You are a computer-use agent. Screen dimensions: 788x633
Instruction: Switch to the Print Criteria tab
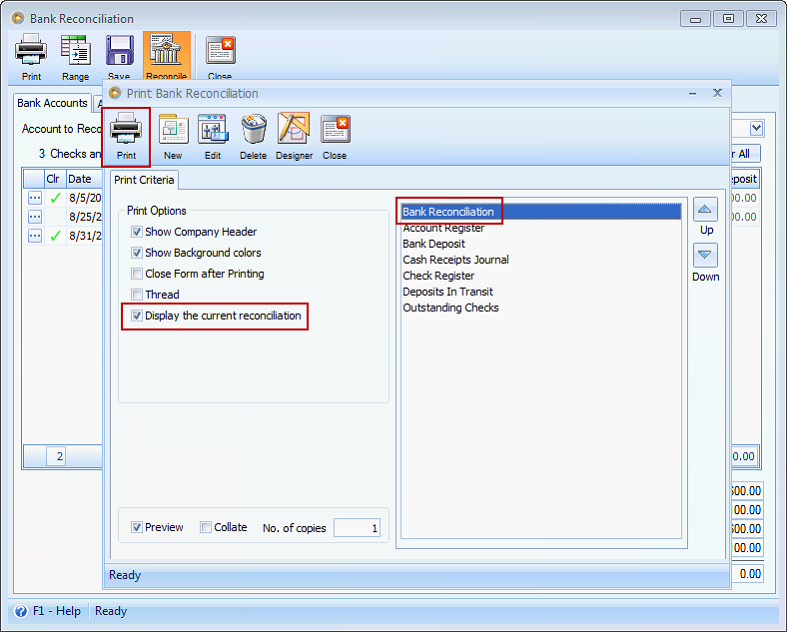tap(144, 180)
